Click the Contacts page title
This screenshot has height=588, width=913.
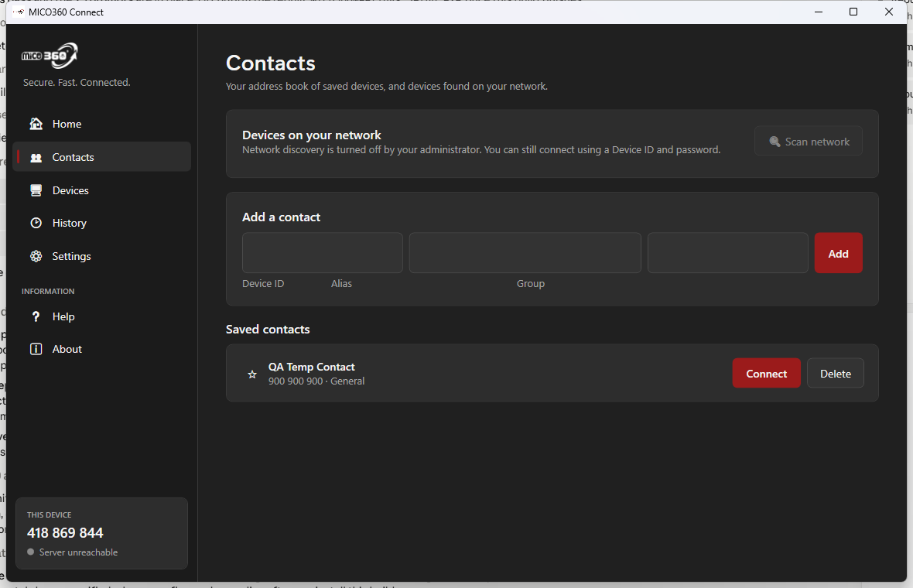click(x=271, y=63)
